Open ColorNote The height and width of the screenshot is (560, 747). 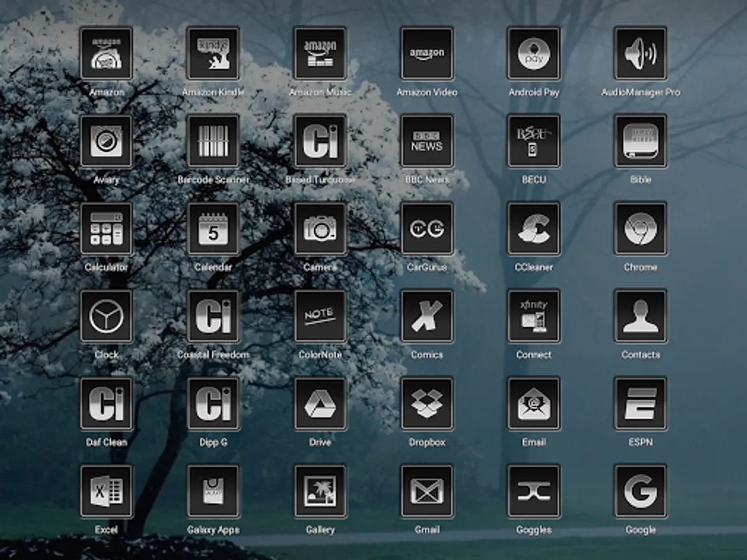coord(320,317)
